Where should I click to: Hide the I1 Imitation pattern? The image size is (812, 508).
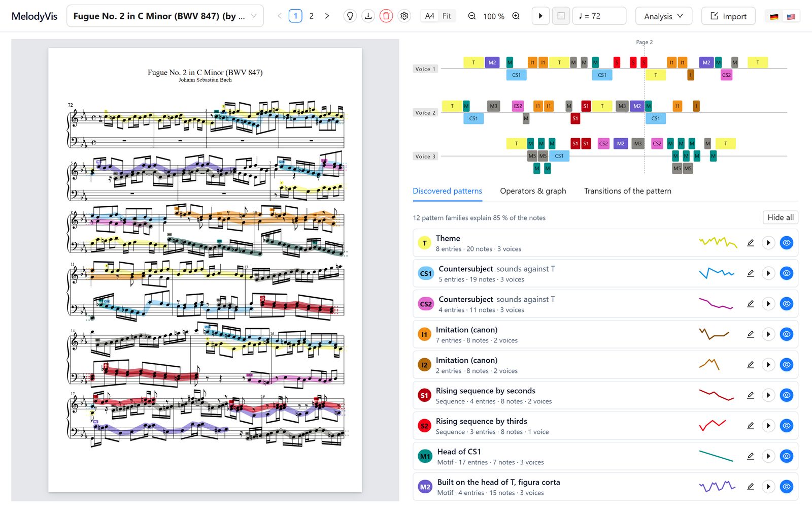tap(787, 334)
